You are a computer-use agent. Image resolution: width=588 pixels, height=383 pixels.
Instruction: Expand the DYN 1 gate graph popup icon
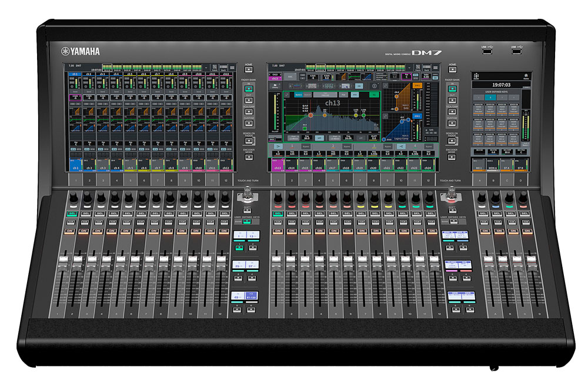386,86
